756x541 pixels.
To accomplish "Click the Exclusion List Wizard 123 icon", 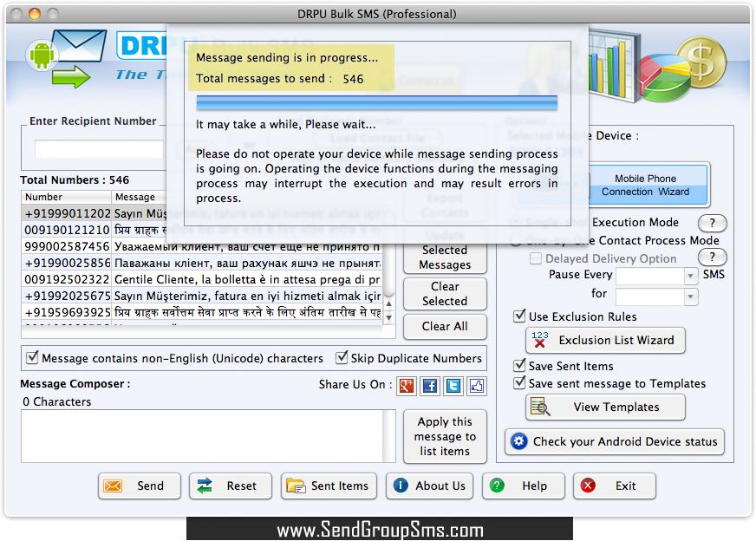I will 539,340.
